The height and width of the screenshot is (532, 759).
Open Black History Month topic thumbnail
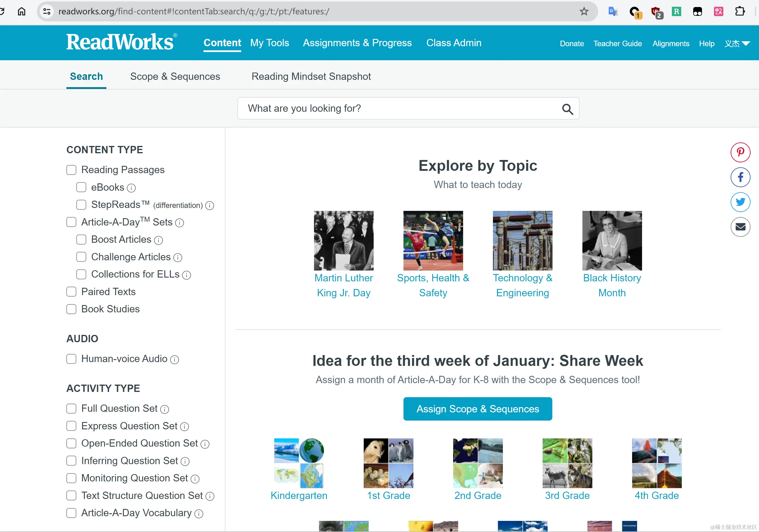pos(612,241)
